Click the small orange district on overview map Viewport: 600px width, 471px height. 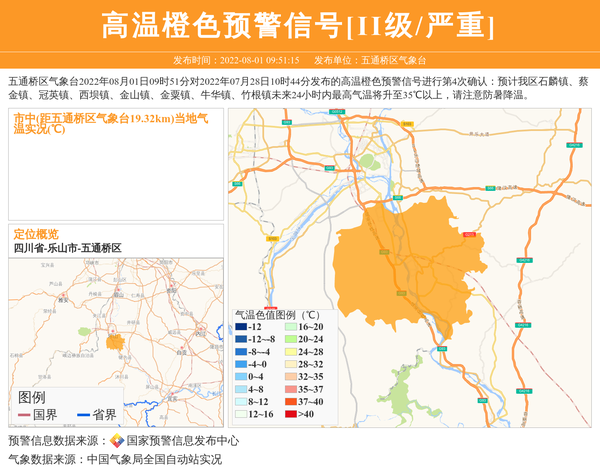click(117, 342)
